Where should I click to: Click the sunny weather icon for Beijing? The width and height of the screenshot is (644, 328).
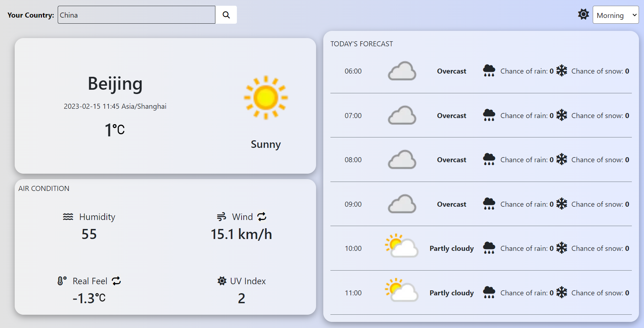tap(266, 98)
